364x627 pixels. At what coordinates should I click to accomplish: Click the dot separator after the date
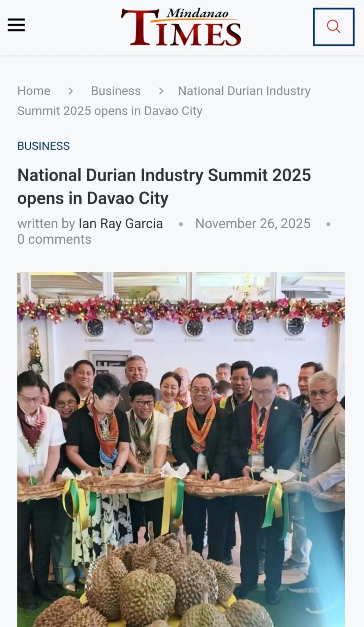tap(328, 224)
